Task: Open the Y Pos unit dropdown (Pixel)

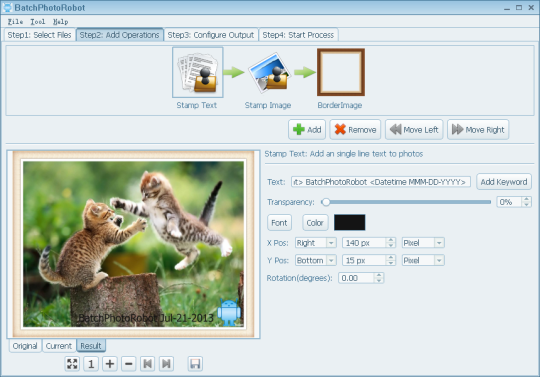Action: (x=423, y=260)
